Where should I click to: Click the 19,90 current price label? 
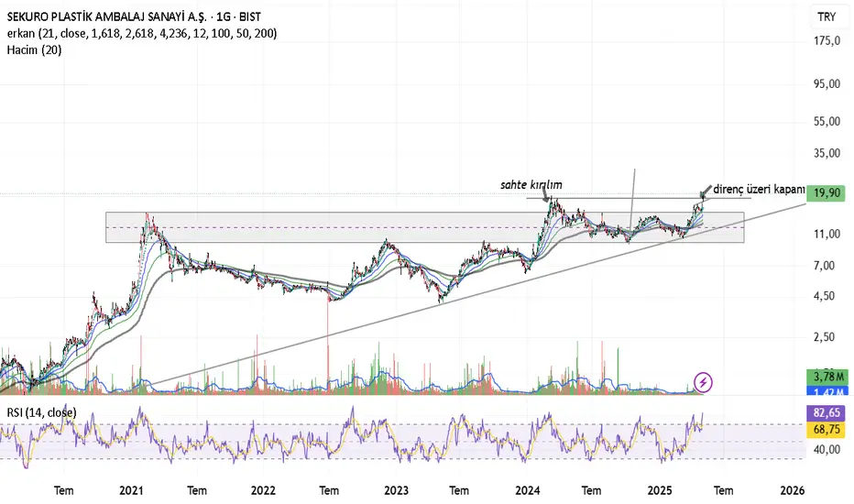tap(826, 192)
